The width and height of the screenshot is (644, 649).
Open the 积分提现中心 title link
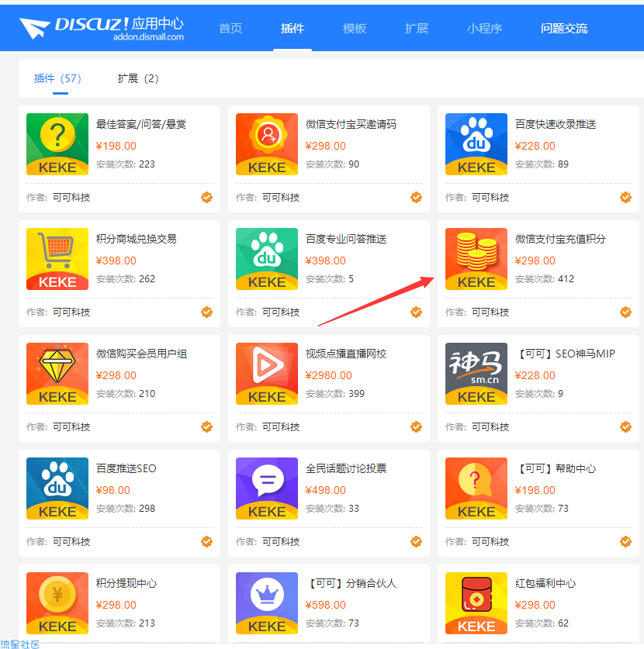(126, 583)
